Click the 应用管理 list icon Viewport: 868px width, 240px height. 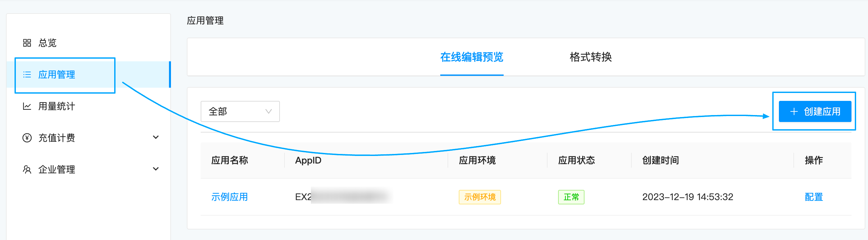point(27,75)
